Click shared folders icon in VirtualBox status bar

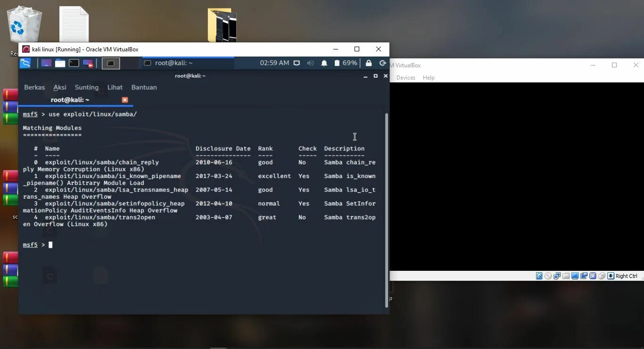click(566, 276)
